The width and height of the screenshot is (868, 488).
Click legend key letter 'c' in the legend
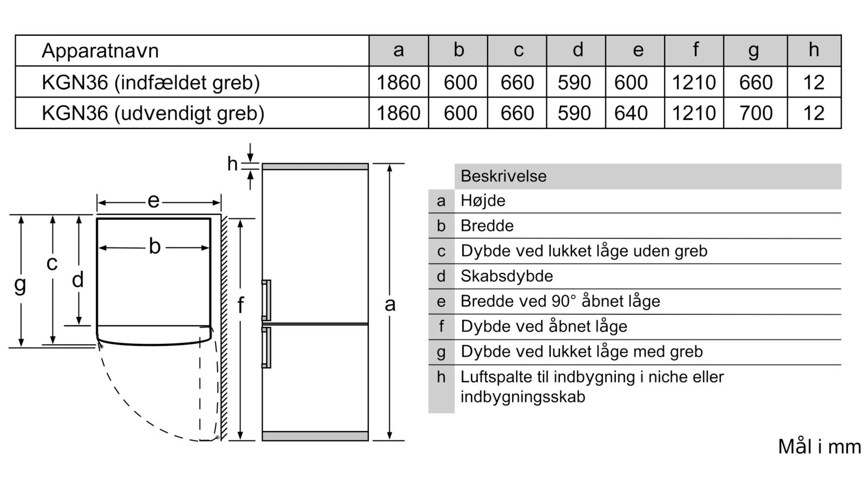coord(441,252)
